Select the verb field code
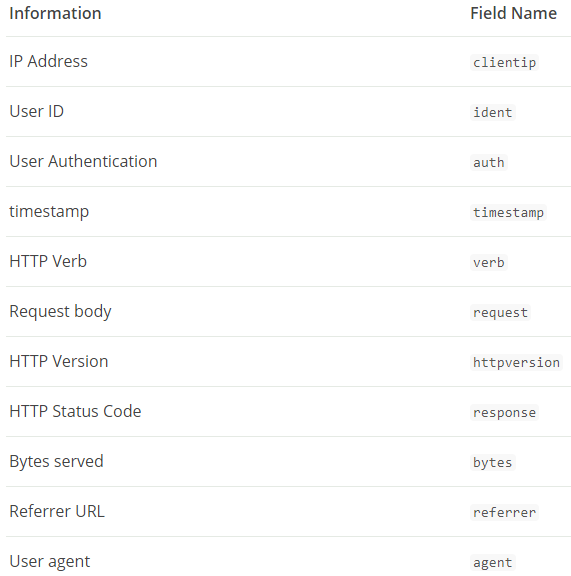 pyautogui.click(x=489, y=262)
